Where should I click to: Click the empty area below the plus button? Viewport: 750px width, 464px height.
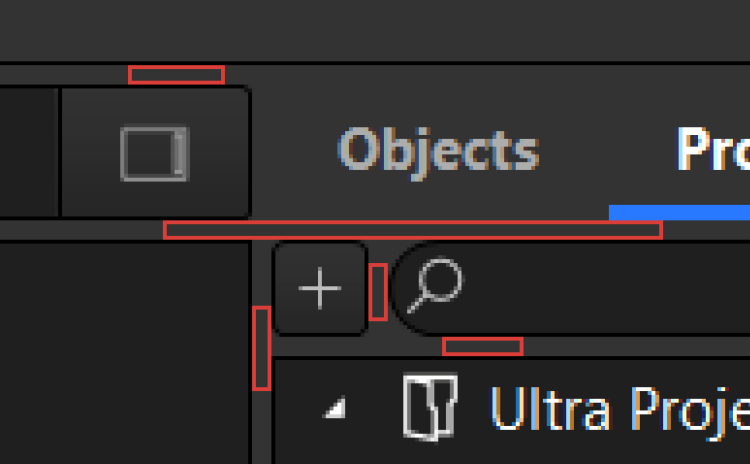[320, 346]
